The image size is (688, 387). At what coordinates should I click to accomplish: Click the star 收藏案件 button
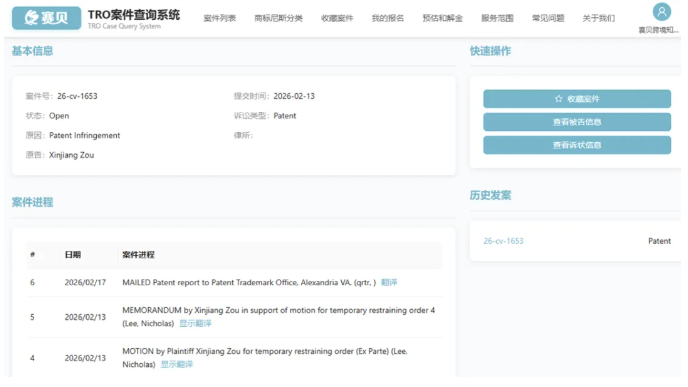point(577,99)
